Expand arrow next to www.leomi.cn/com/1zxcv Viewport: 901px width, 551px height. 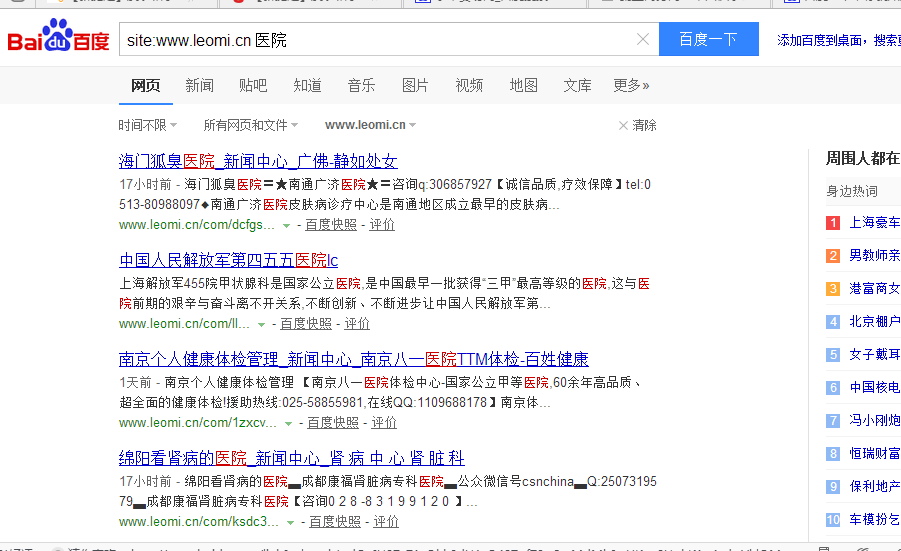click(x=288, y=423)
